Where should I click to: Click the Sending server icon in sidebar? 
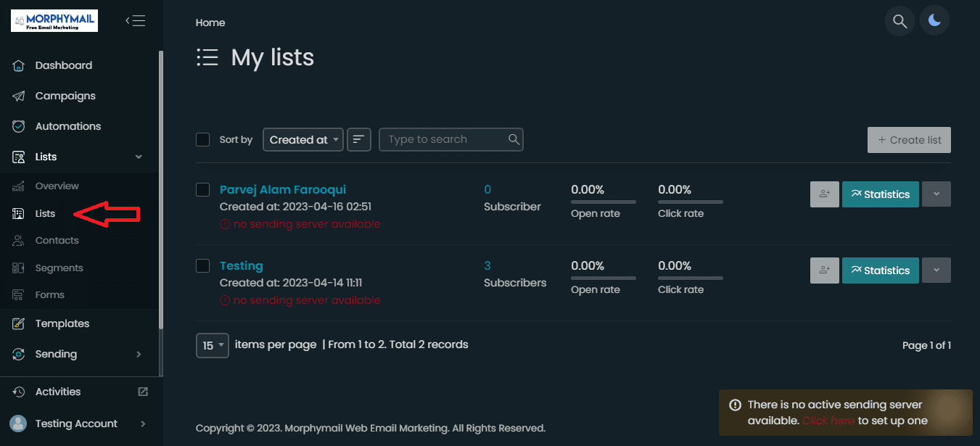click(20, 354)
